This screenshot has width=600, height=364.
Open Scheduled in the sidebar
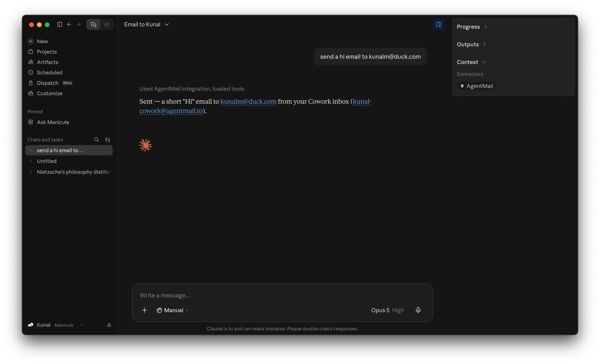tap(69, 72)
